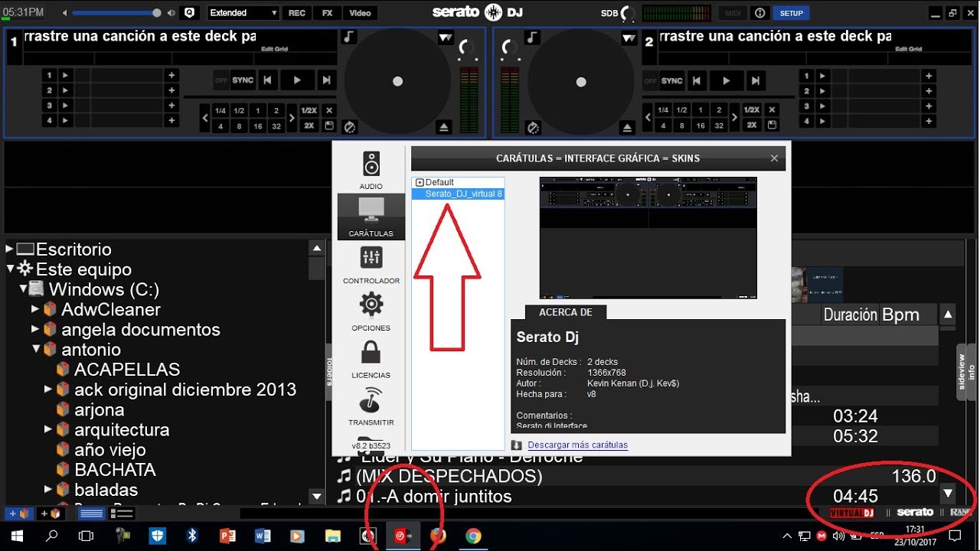Set deck 1 loop to 1/4 beat
The width and height of the screenshot is (980, 551).
coord(220,110)
